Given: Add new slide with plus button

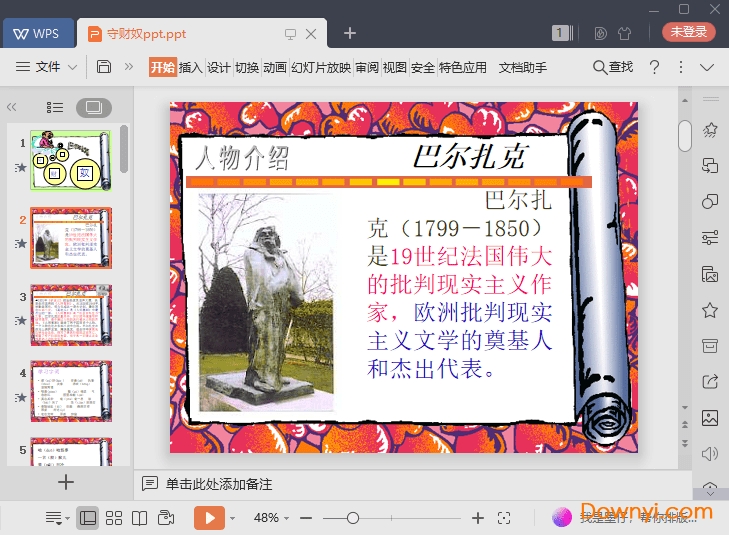Looking at the screenshot, I should click(66, 482).
